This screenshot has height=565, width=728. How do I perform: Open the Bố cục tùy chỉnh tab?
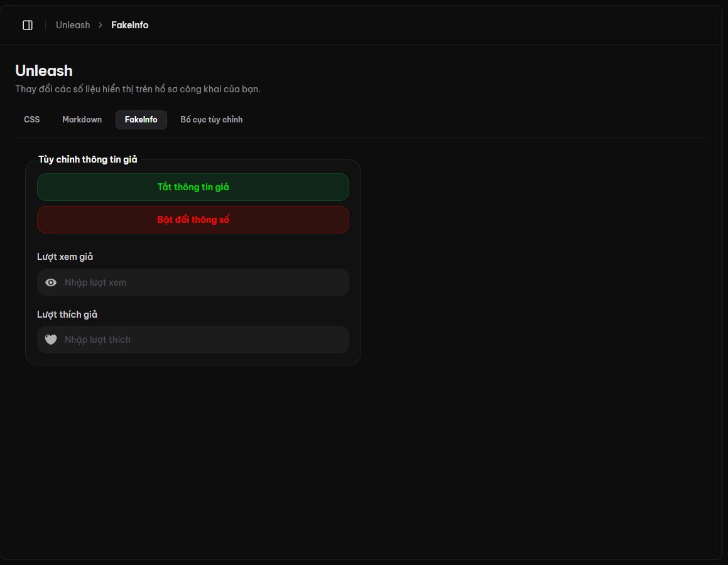211,120
